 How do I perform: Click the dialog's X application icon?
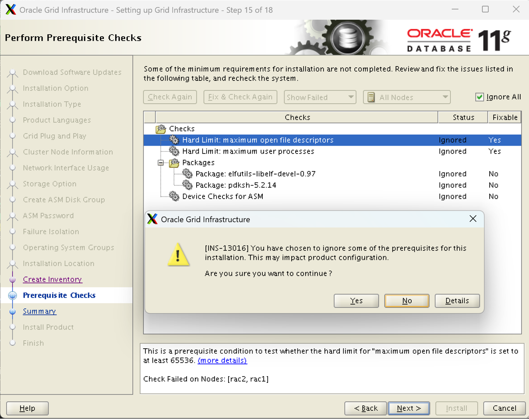[152, 219]
